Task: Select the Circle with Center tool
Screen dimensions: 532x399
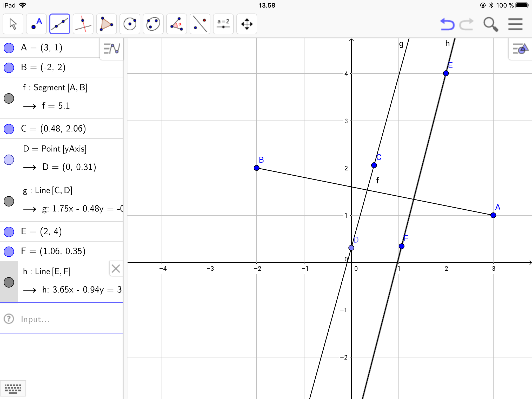Action: pos(130,24)
